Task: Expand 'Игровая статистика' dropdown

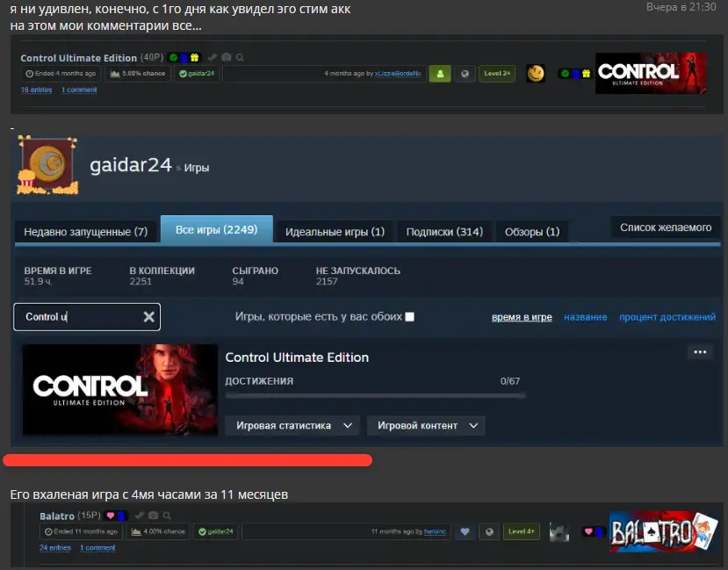Action: pyautogui.click(x=292, y=426)
